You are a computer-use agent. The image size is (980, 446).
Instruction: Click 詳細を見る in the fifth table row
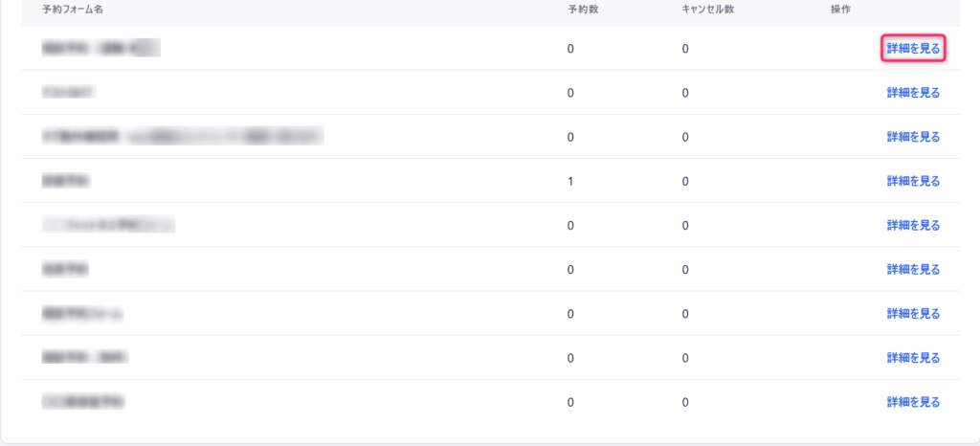pos(913,225)
